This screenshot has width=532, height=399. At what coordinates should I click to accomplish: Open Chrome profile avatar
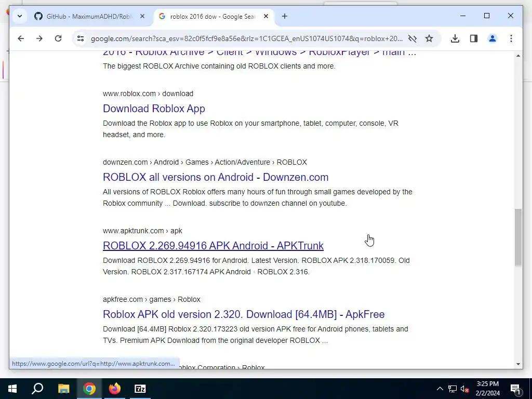click(493, 38)
